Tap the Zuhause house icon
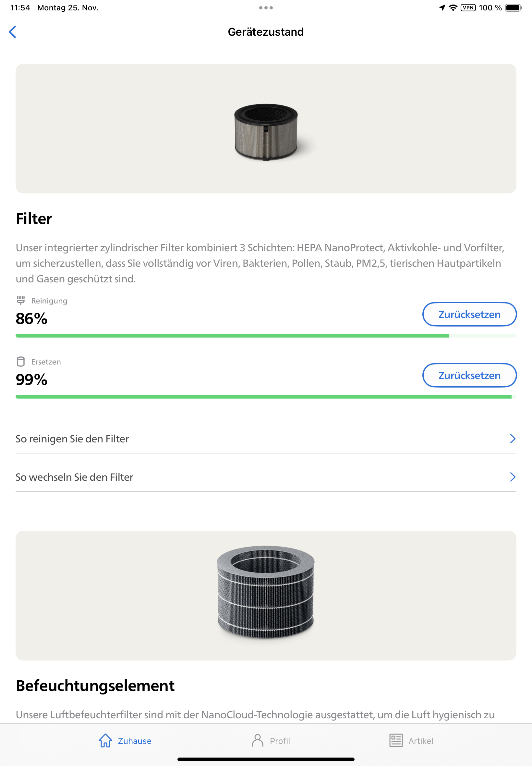This screenshot has height=766, width=532. tap(105, 740)
